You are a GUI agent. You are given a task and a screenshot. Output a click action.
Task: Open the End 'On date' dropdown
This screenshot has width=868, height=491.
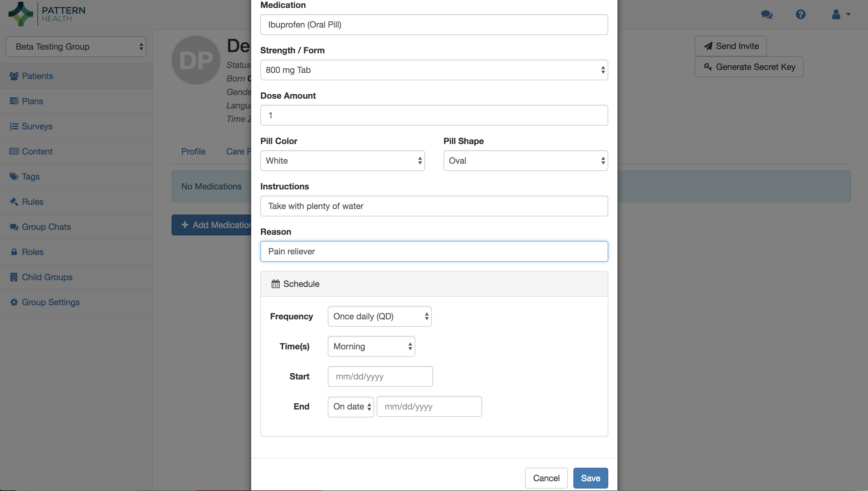click(x=351, y=407)
